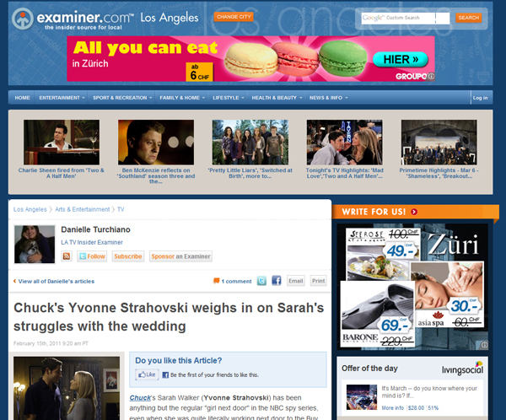This screenshot has height=420, width=506.
Task: Click the Twitter Follow button for the author
Action: point(92,256)
